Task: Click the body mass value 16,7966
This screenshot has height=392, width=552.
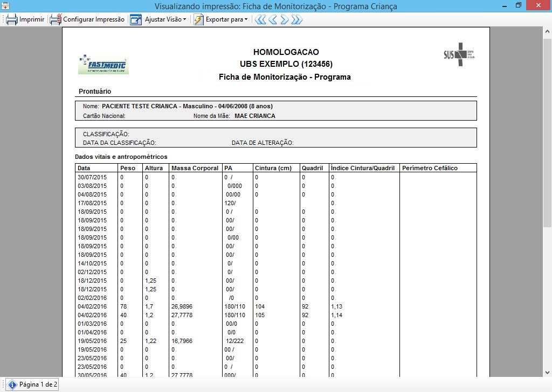Action: pyautogui.click(x=182, y=341)
